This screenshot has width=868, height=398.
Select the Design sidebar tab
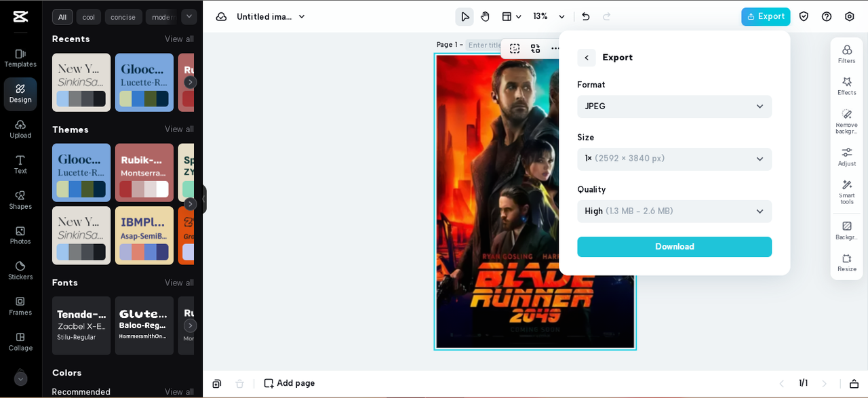click(20, 94)
